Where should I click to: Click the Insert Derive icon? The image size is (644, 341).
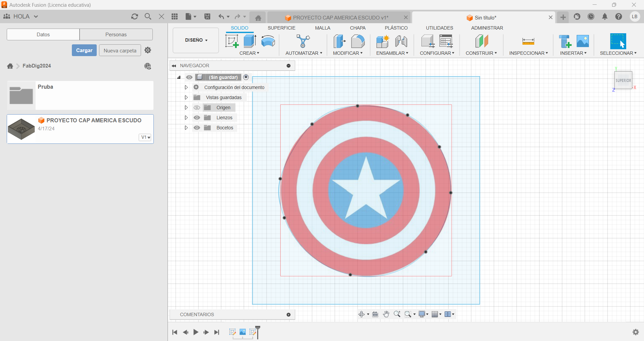pos(565,41)
